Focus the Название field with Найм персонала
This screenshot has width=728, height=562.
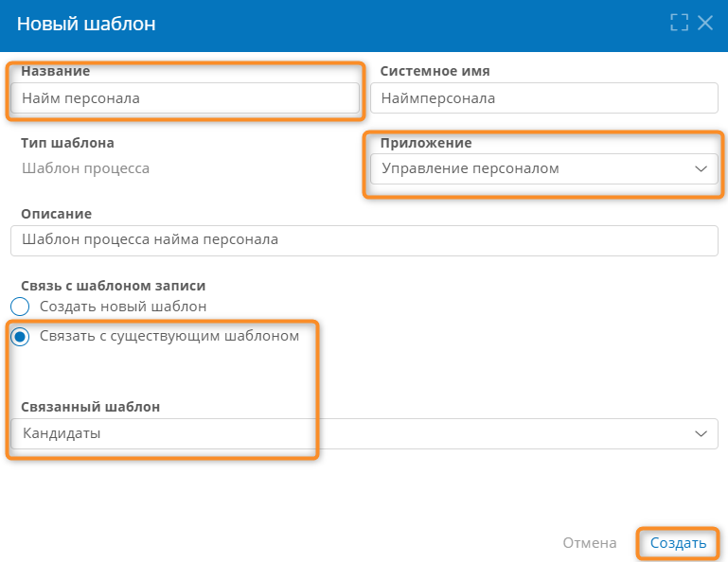pyautogui.click(x=185, y=97)
